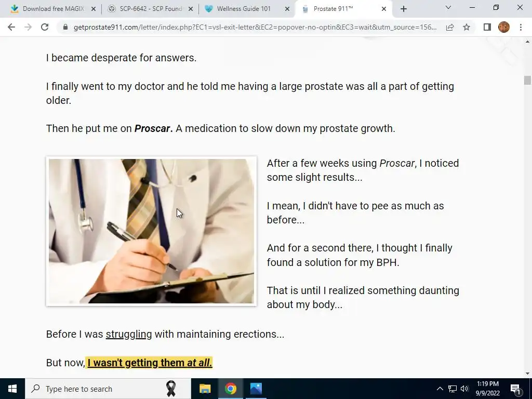Open File Explorer from the taskbar

point(205,389)
